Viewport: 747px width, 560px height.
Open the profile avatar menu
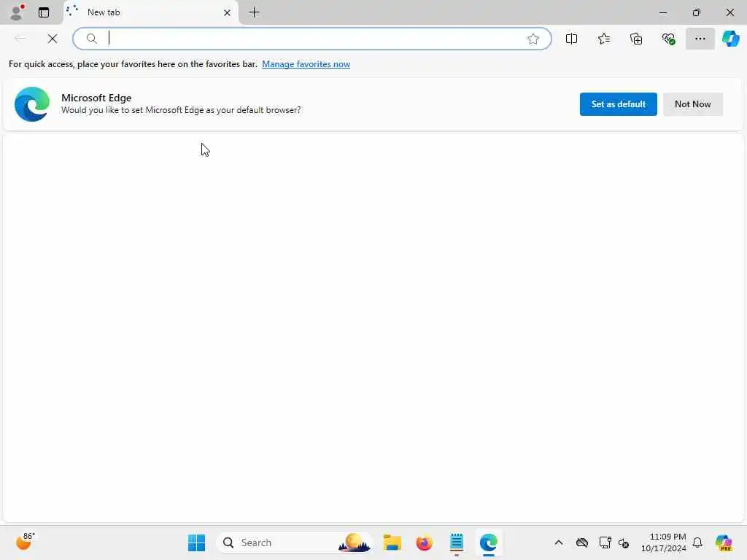tap(17, 12)
